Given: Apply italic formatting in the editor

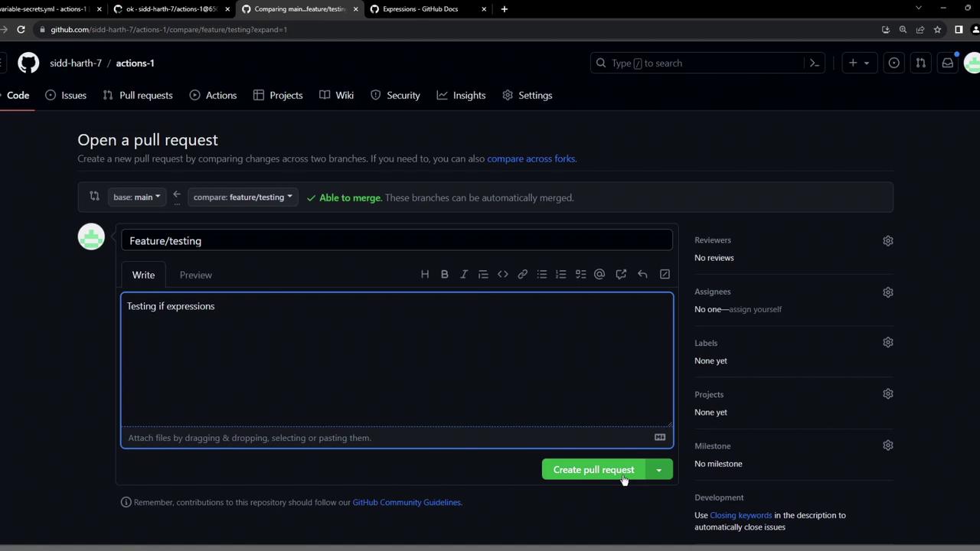Looking at the screenshot, I should click(x=464, y=275).
